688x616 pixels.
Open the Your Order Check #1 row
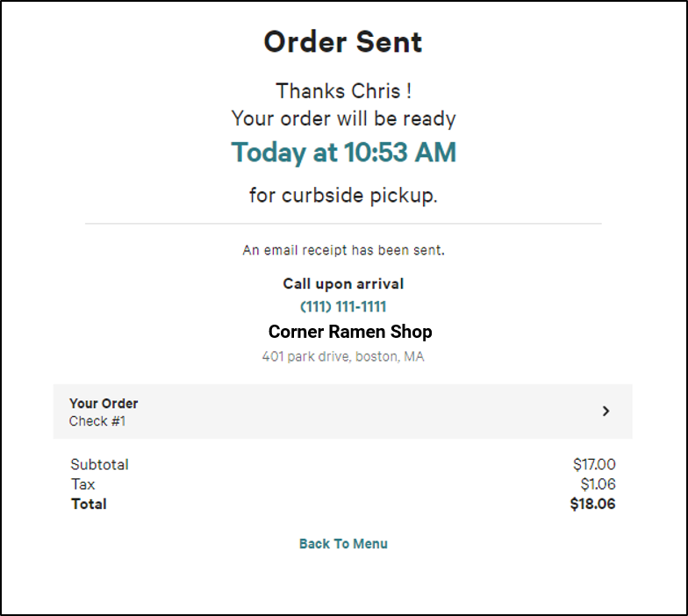(342, 412)
